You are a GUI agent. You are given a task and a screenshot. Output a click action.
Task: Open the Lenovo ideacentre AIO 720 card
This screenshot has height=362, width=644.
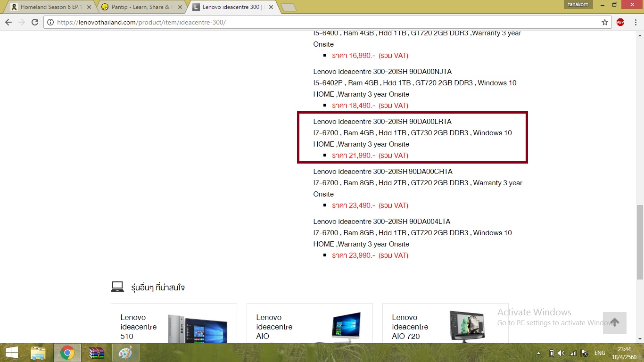pos(445,323)
